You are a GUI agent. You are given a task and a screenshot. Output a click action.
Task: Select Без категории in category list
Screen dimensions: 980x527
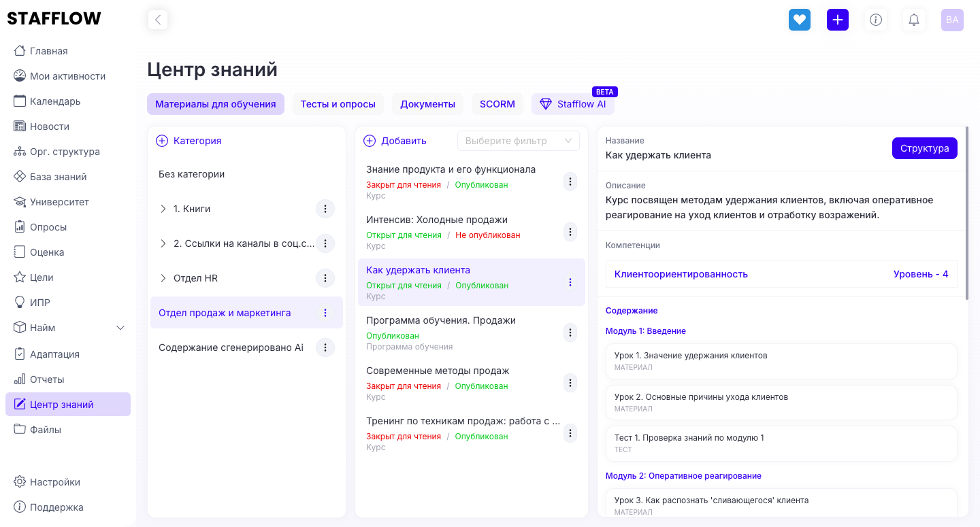click(x=246, y=174)
